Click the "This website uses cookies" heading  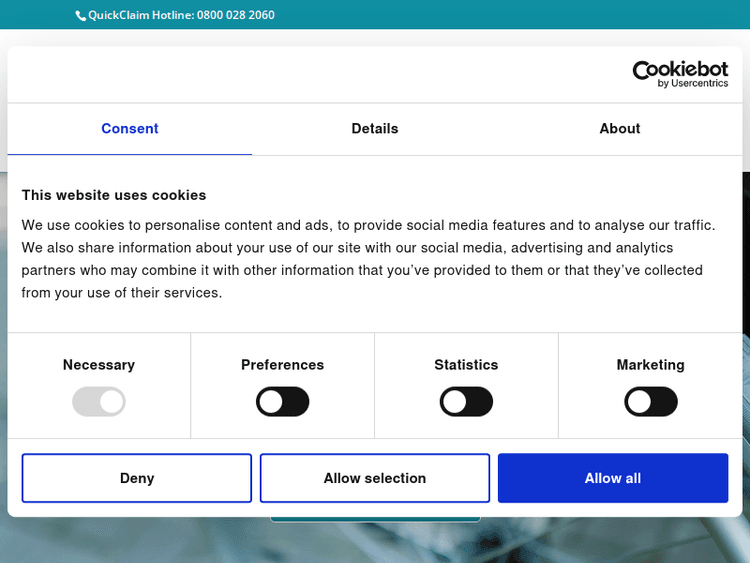114,195
